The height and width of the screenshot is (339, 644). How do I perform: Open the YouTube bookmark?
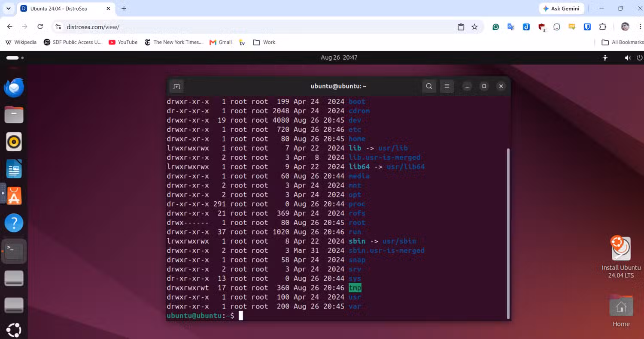click(x=123, y=42)
